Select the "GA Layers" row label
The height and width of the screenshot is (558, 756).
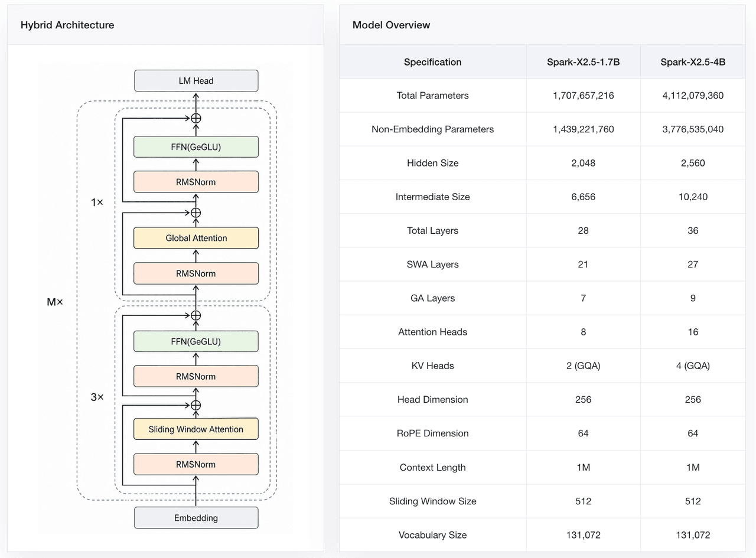coord(433,298)
